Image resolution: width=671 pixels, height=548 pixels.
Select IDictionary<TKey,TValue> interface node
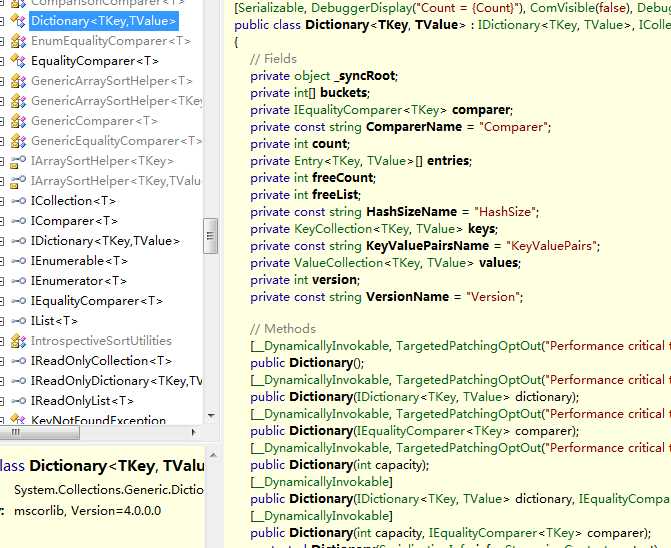click(x=105, y=241)
